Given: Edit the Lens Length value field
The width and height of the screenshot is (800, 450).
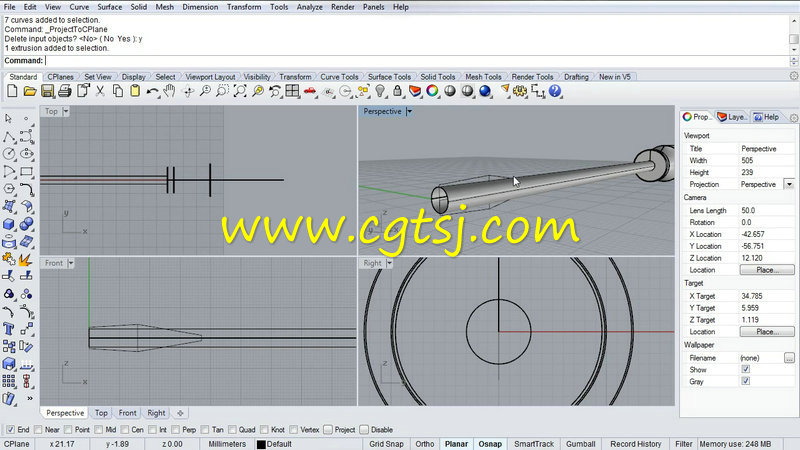Looking at the screenshot, I should [766, 210].
